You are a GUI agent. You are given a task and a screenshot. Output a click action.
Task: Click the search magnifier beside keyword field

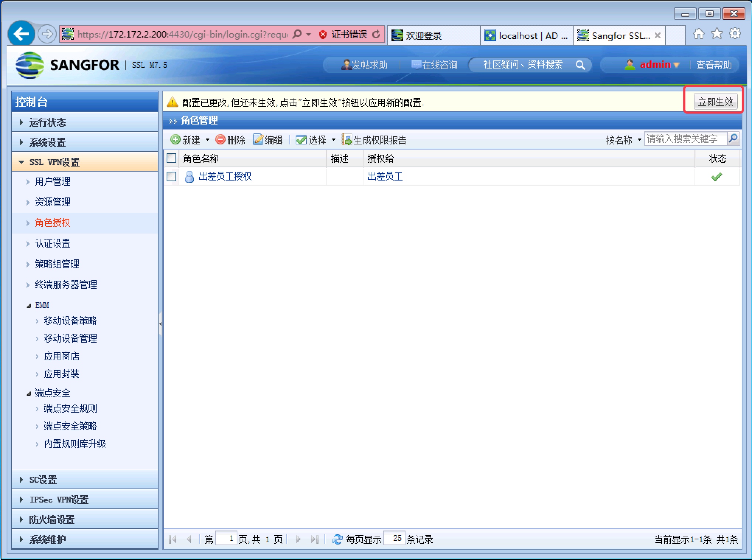pos(733,139)
